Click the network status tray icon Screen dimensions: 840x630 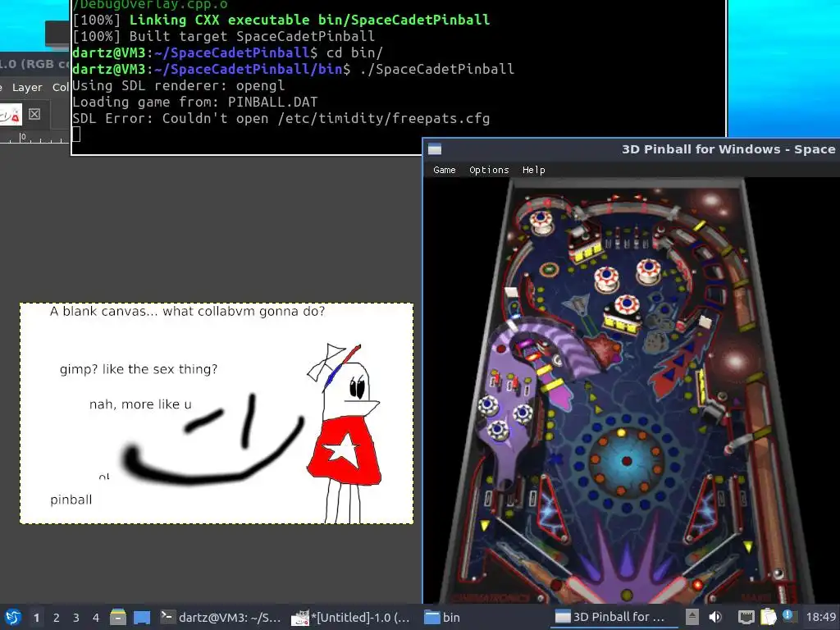click(x=746, y=617)
